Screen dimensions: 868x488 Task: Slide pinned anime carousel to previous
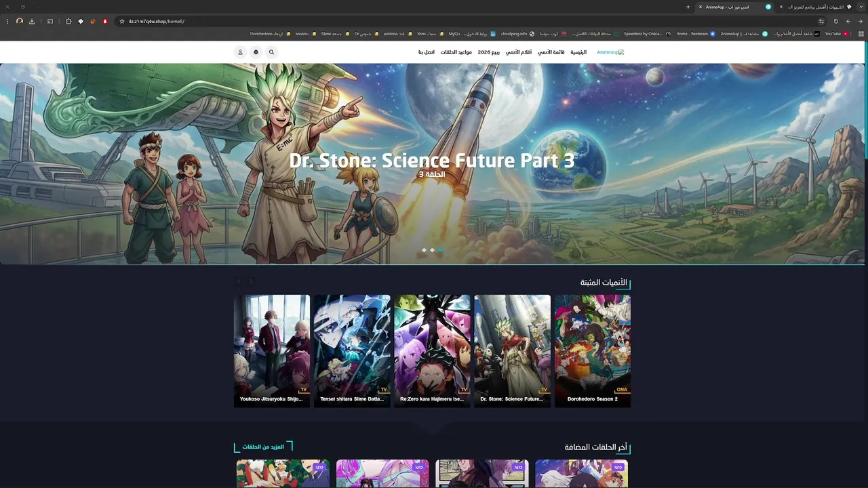pyautogui.click(x=239, y=281)
